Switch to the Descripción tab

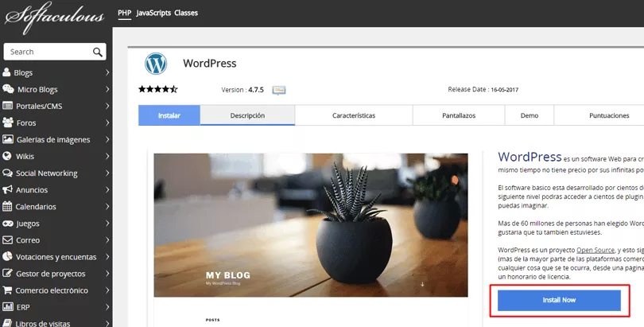click(247, 115)
